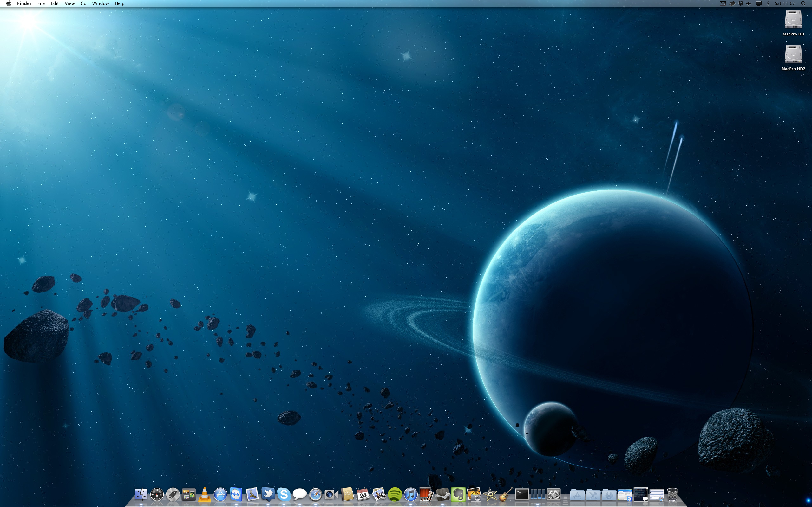812x507 pixels.
Task: Open GarageBand guitar icon in dock
Action: click(x=506, y=494)
